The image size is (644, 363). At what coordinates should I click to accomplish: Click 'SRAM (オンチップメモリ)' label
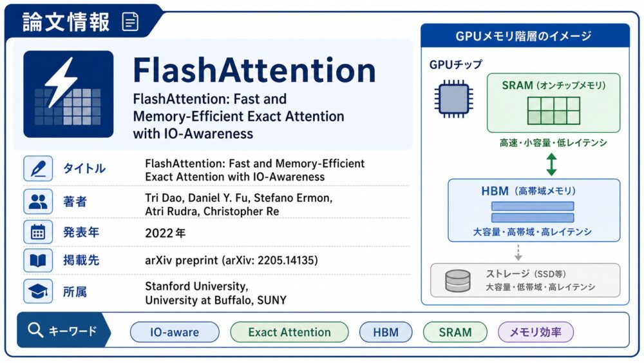click(x=554, y=86)
